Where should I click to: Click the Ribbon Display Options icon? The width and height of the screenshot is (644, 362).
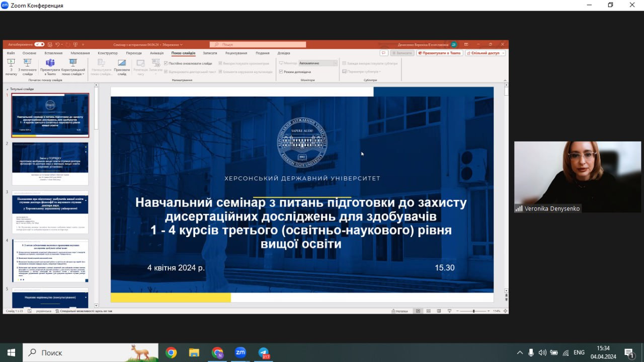(x=466, y=44)
